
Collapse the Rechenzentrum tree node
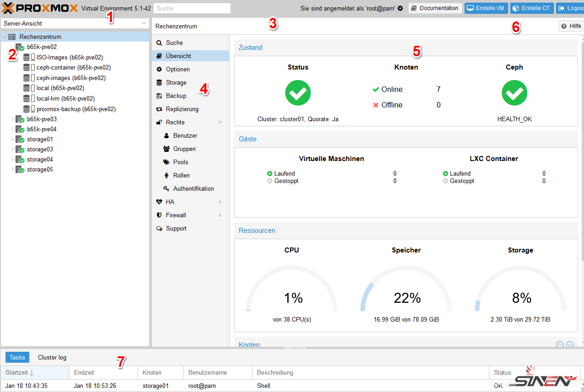[x=5, y=37]
